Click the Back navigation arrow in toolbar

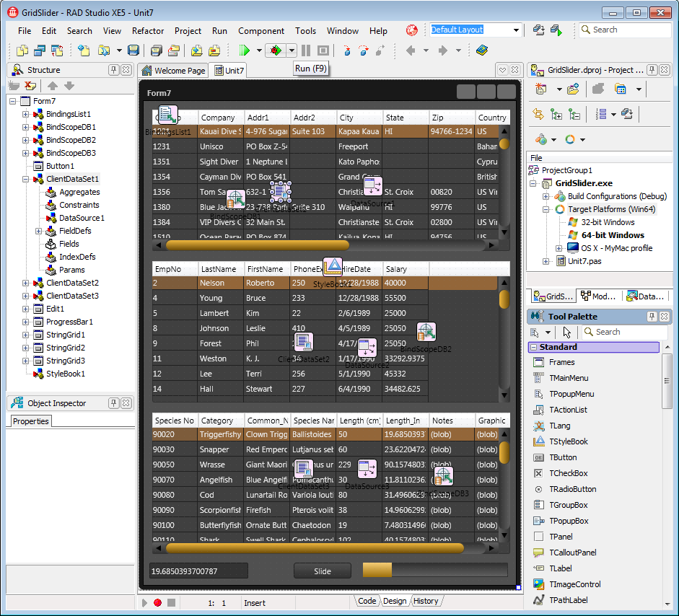pyautogui.click(x=411, y=50)
